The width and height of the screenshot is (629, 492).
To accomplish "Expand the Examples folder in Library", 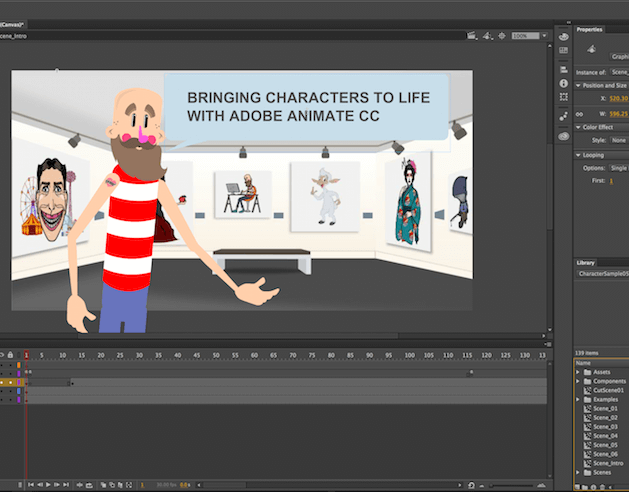I will click(x=578, y=399).
